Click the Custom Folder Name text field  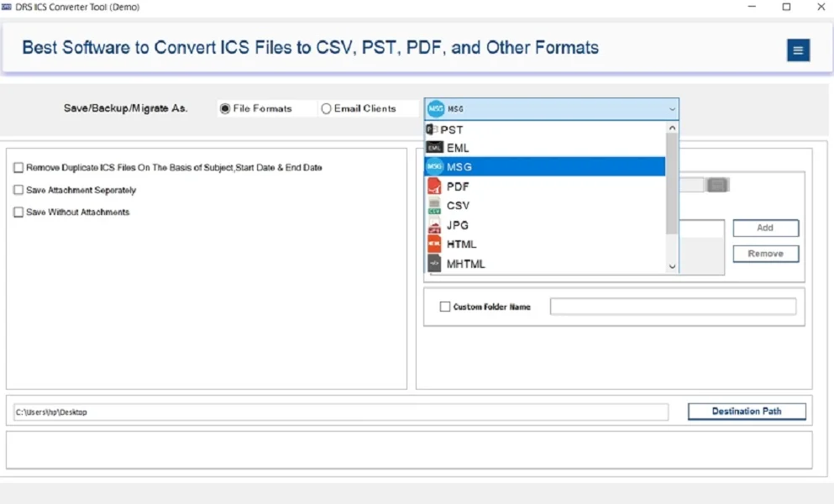click(673, 307)
